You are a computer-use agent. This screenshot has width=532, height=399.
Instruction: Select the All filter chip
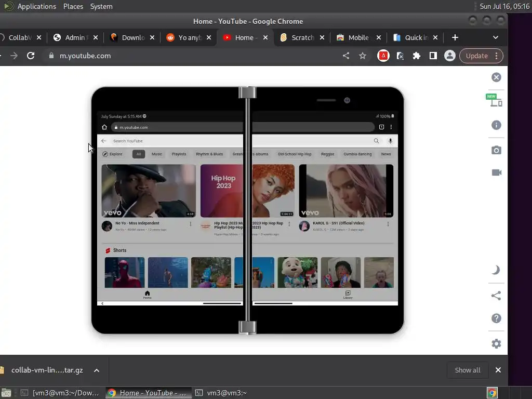138,154
